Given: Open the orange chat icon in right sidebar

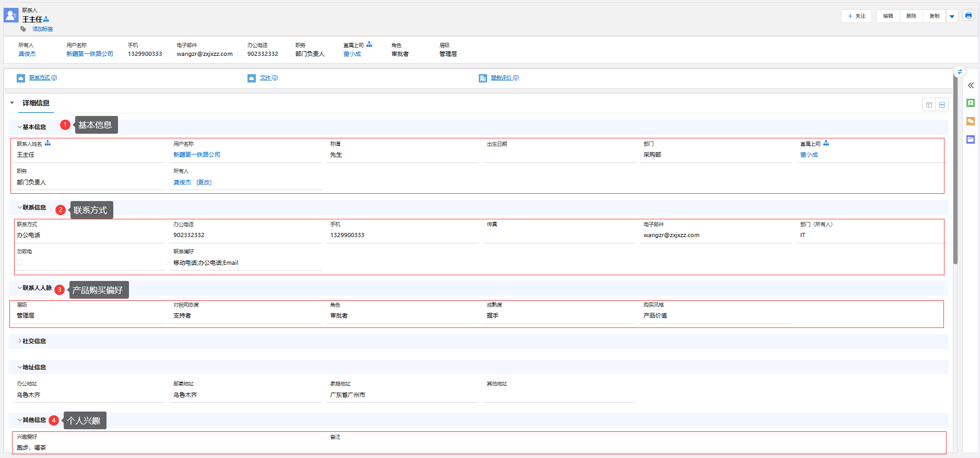Looking at the screenshot, I should tap(971, 121).
